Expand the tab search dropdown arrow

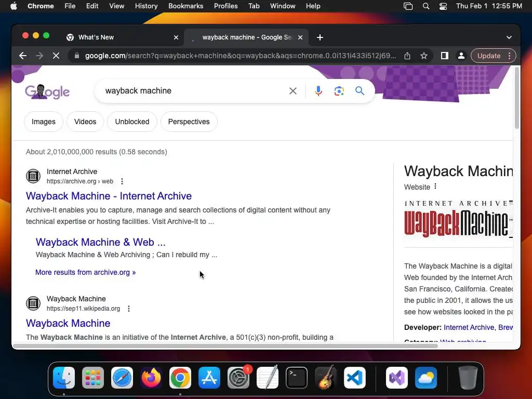click(x=509, y=37)
